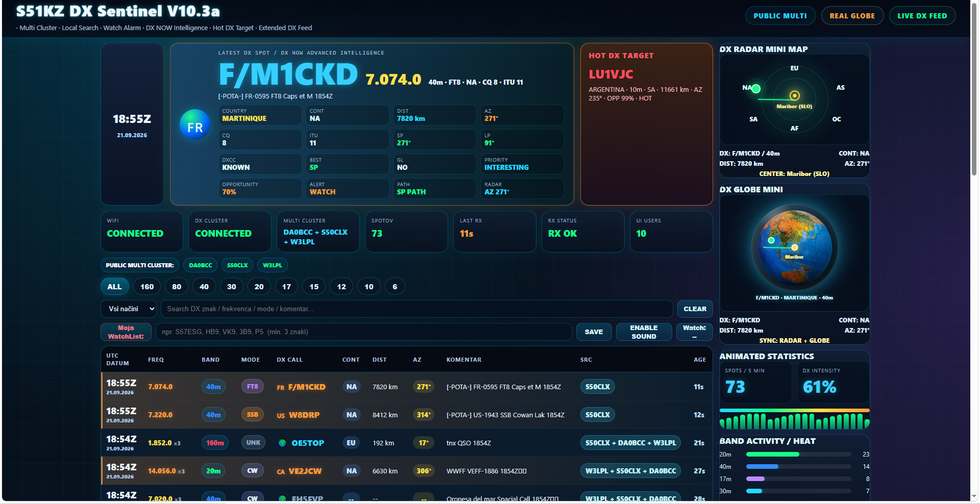The width and height of the screenshot is (980, 504).
Task: Focus the Moja WatchList input field
Action: click(x=364, y=332)
